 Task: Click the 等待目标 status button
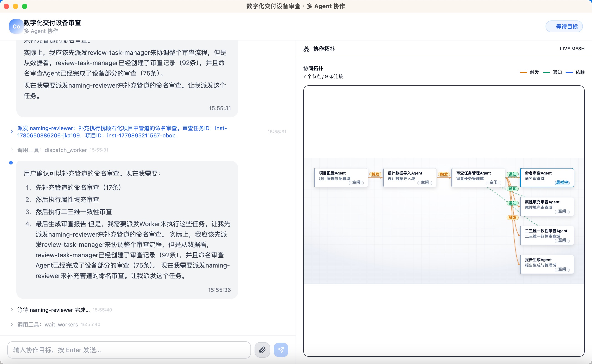click(x=564, y=26)
